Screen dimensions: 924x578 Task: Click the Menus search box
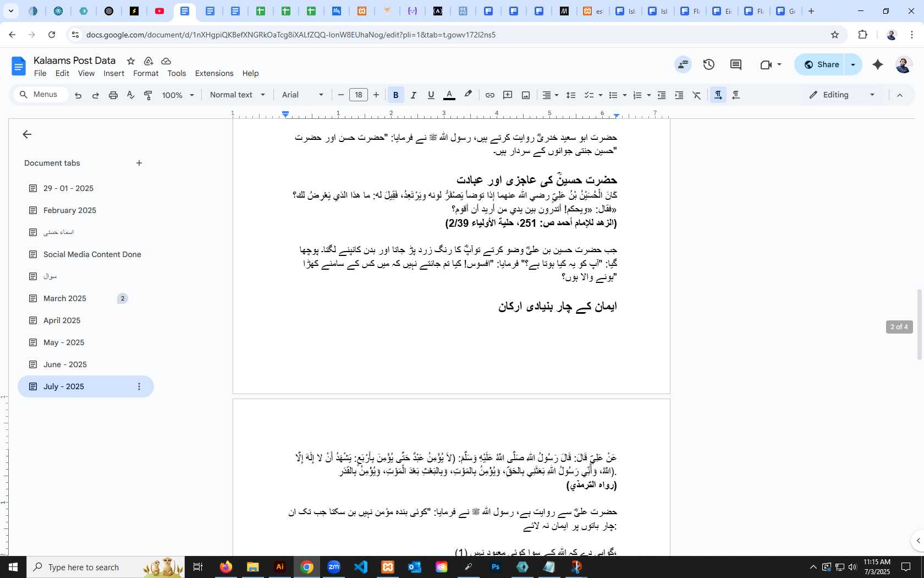[41, 95]
